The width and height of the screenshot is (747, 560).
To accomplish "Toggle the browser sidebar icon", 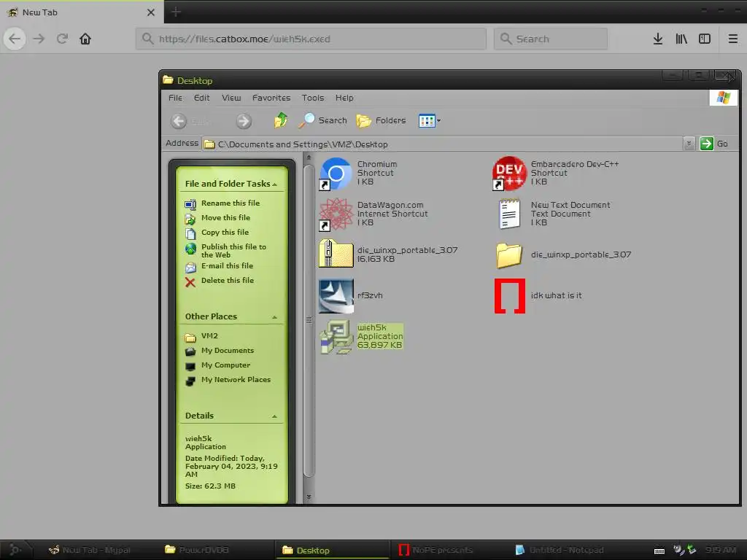I will click(x=705, y=39).
